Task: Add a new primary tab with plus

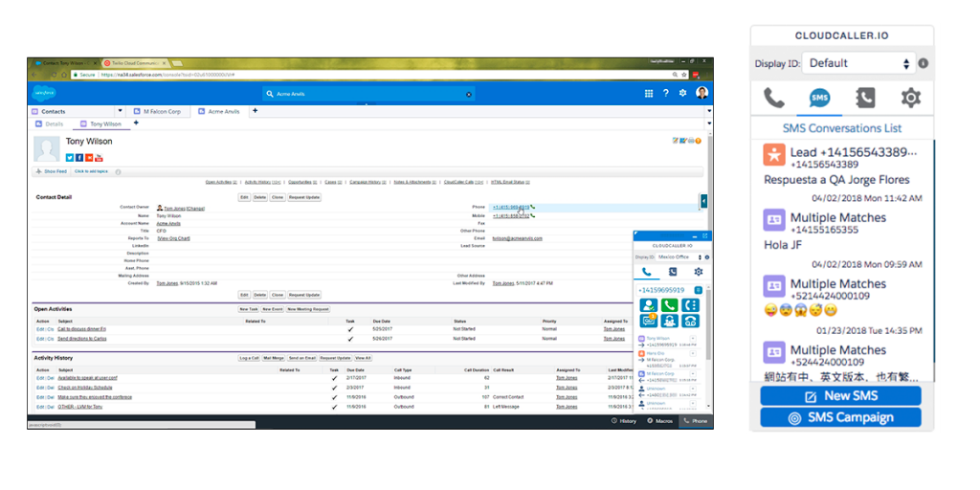Action: (255, 111)
